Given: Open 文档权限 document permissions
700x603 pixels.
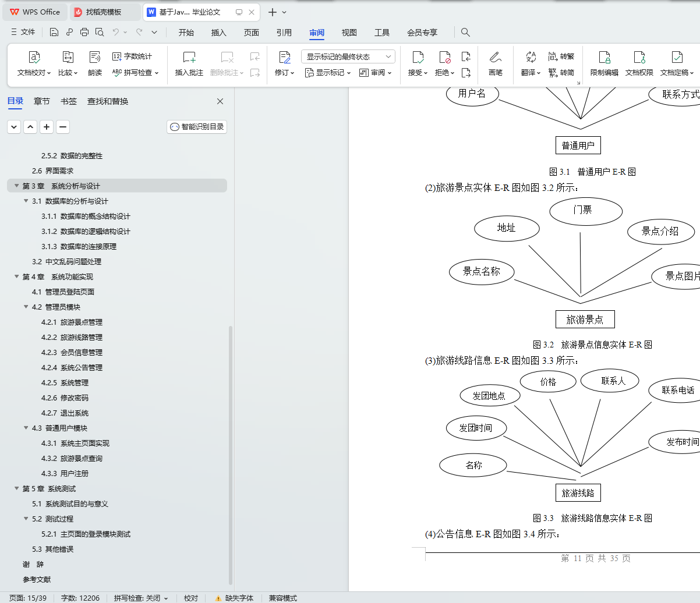Looking at the screenshot, I should click(639, 64).
